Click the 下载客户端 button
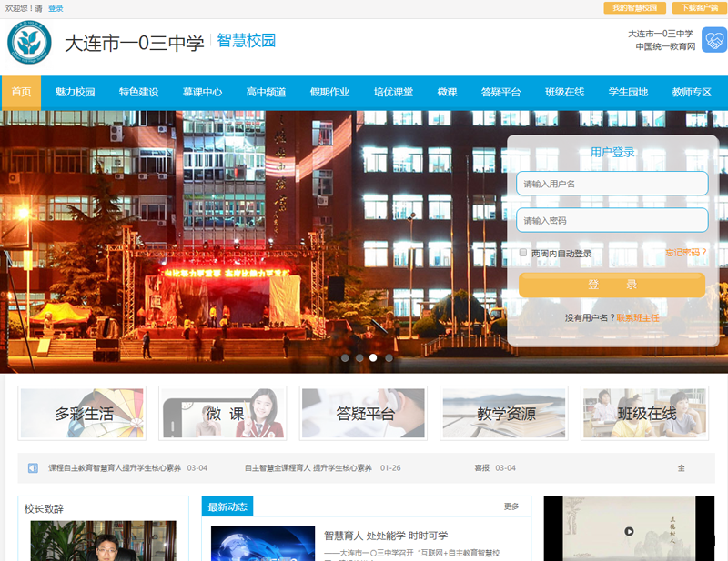The height and width of the screenshot is (561, 728). pyautogui.click(x=700, y=8)
